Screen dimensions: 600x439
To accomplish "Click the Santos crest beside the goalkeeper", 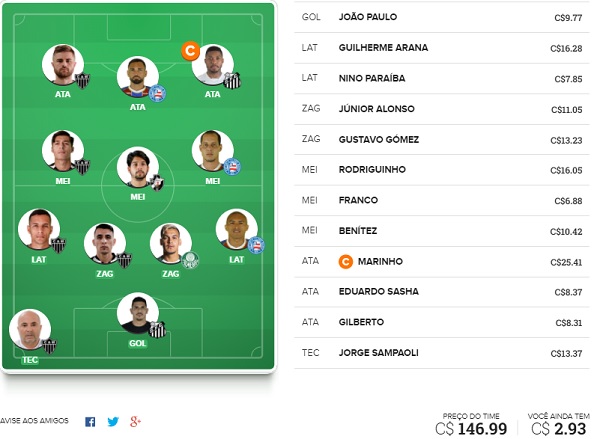I will pyautogui.click(x=157, y=329).
